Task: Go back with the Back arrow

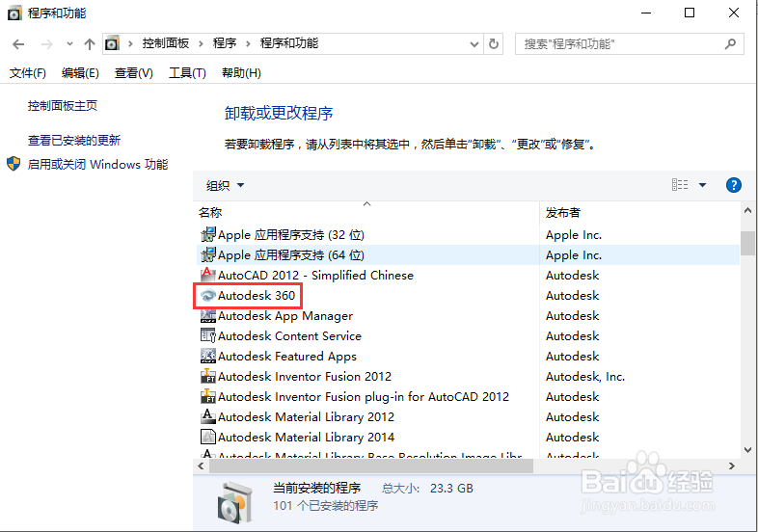Action: pyautogui.click(x=18, y=44)
